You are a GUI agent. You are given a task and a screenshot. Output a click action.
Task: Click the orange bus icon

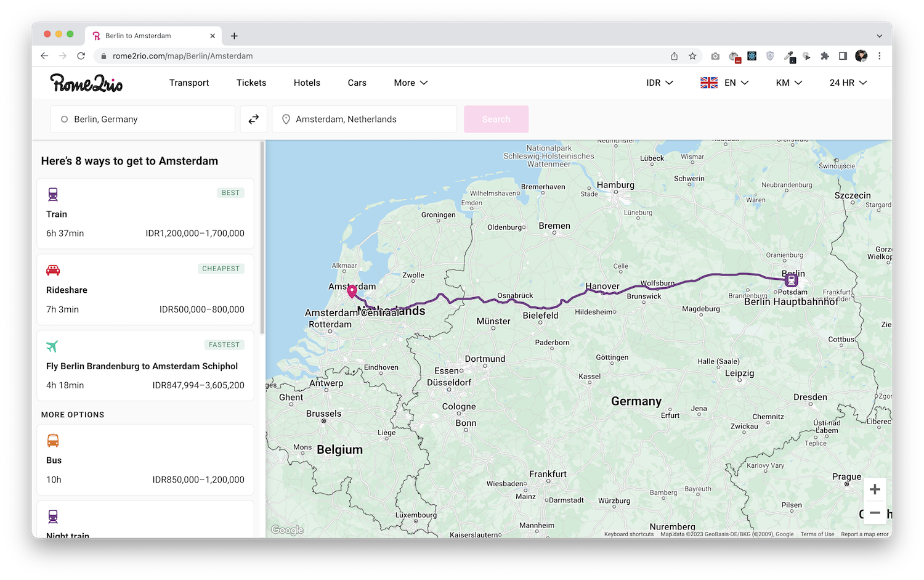[x=53, y=441]
